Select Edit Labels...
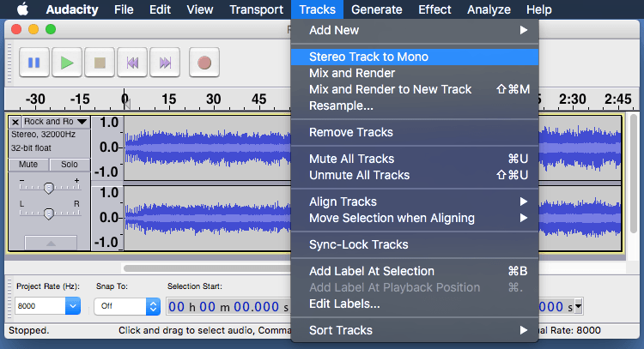 tap(415, 304)
